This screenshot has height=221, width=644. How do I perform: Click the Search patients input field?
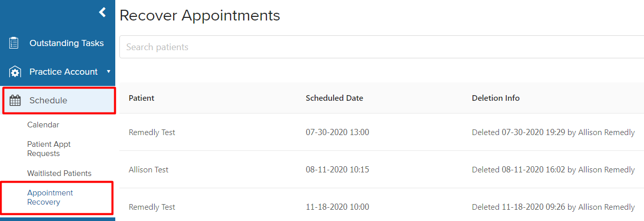(382, 47)
